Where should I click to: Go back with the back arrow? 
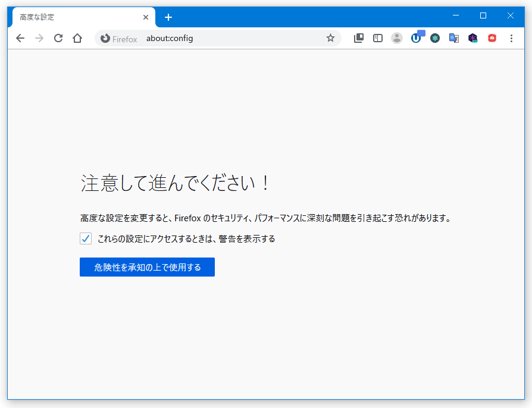20,38
